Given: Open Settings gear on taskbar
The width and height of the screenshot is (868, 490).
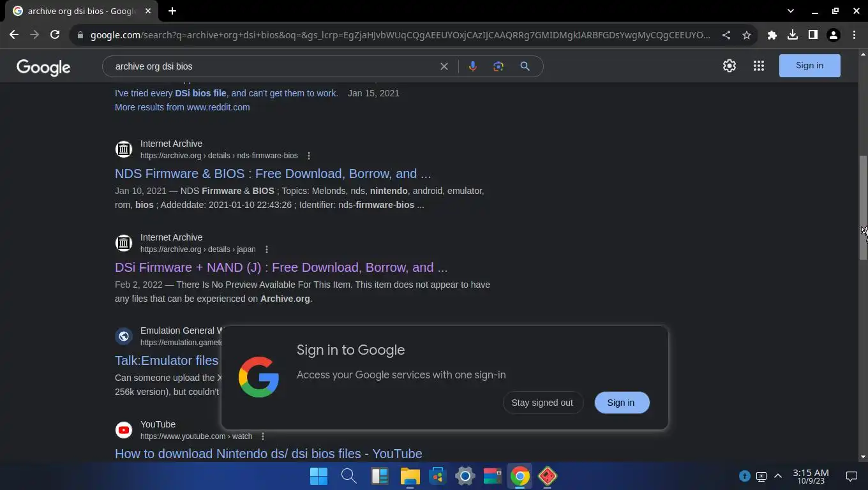Looking at the screenshot, I should click(x=465, y=476).
